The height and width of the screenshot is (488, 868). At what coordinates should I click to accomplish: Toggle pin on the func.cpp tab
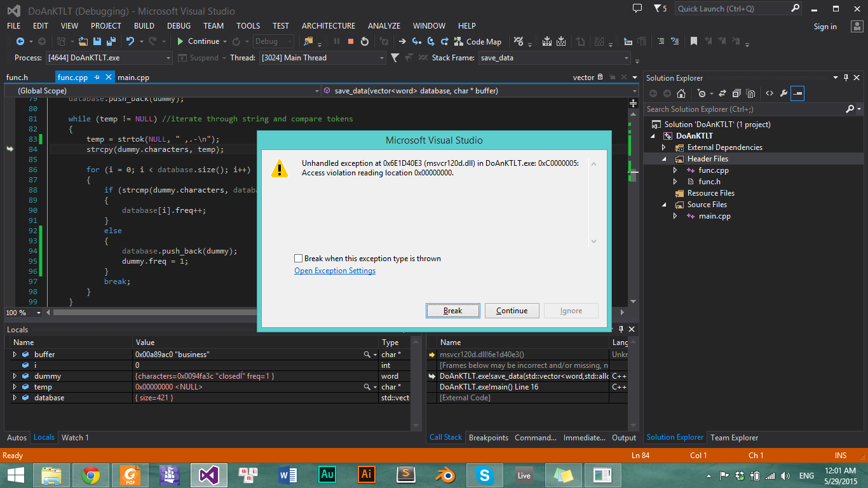97,78
